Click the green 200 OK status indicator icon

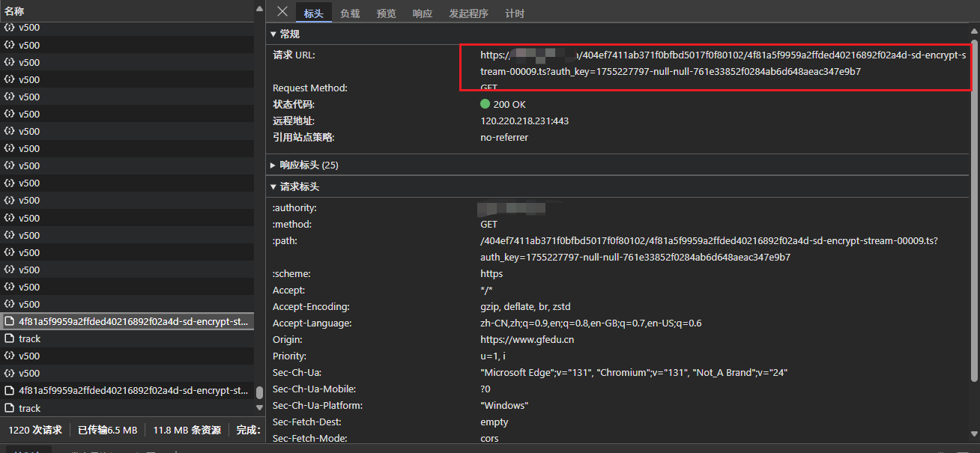point(486,104)
